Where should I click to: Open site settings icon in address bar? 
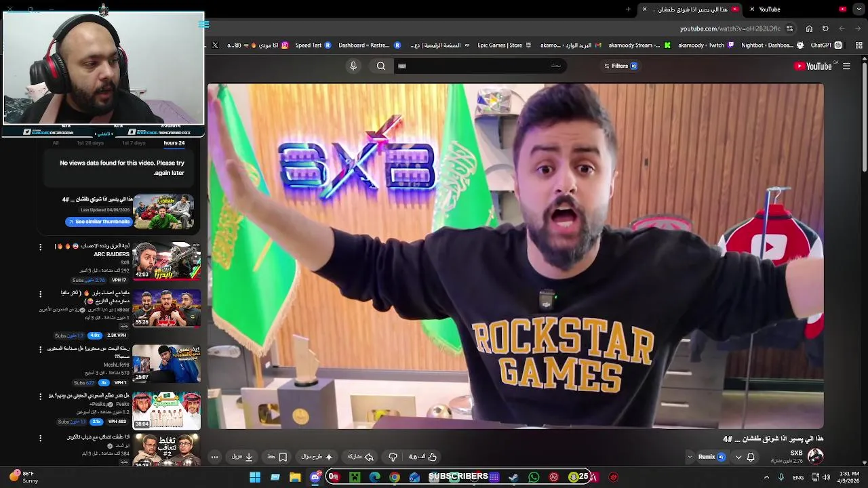[789, 28]
